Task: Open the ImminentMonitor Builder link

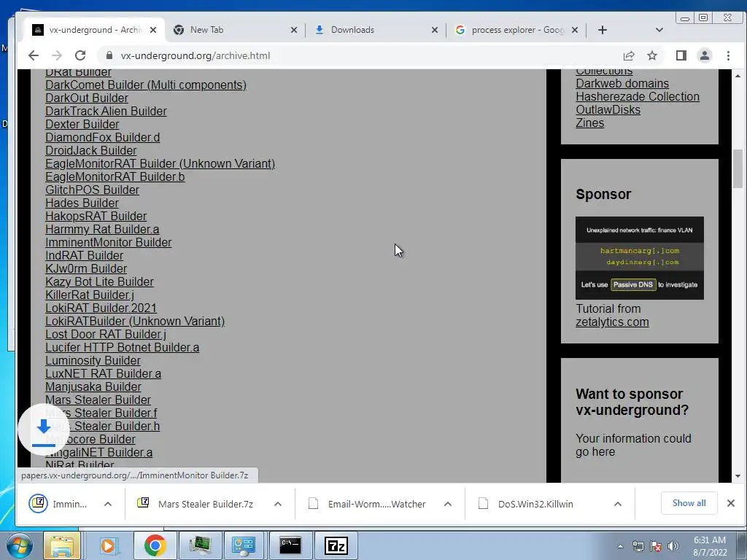Action: (108, 242)
